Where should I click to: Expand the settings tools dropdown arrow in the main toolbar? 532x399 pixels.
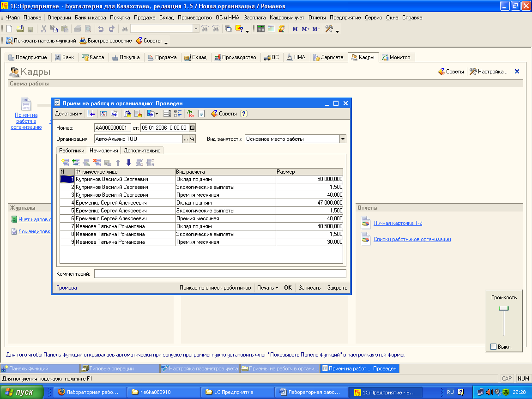[x=337, y=31]
